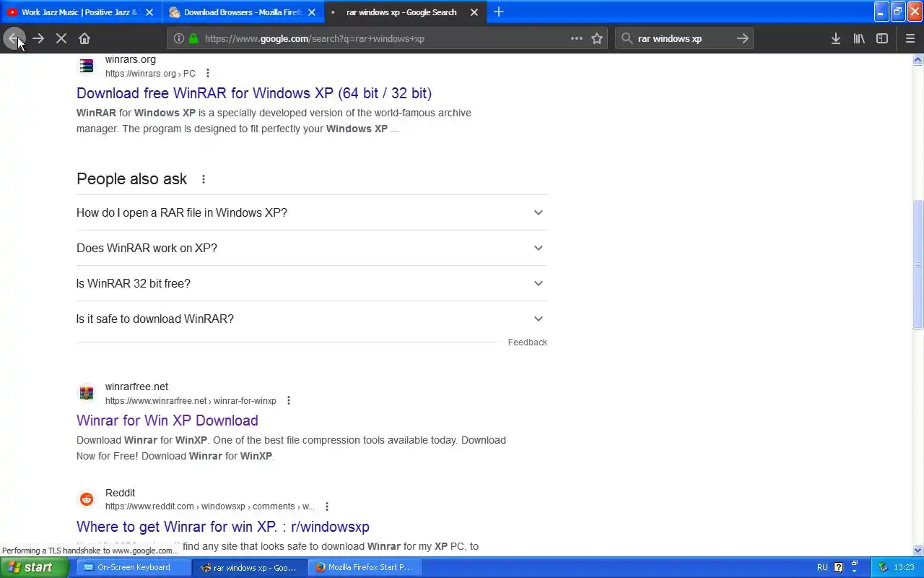Click the 13:23 clock in system tray
Image resolution: width=924 pixels, height=578 pixels.
click(x=905, y=567)
